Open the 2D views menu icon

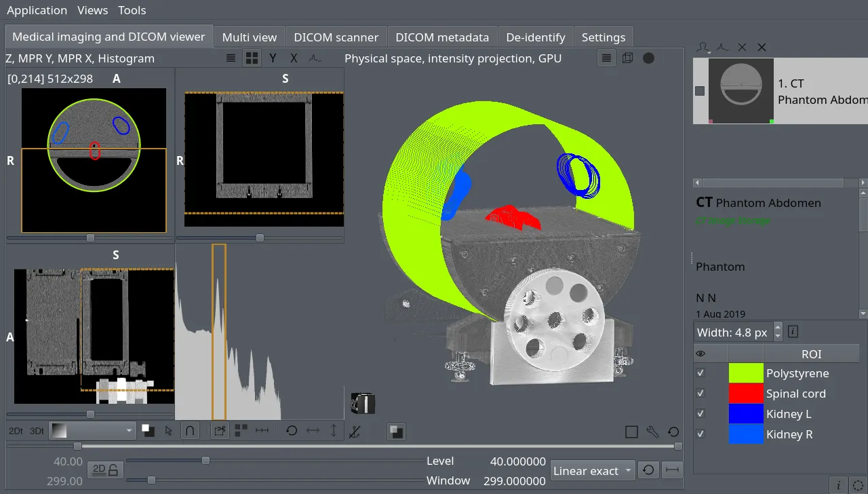pos(231,58)
